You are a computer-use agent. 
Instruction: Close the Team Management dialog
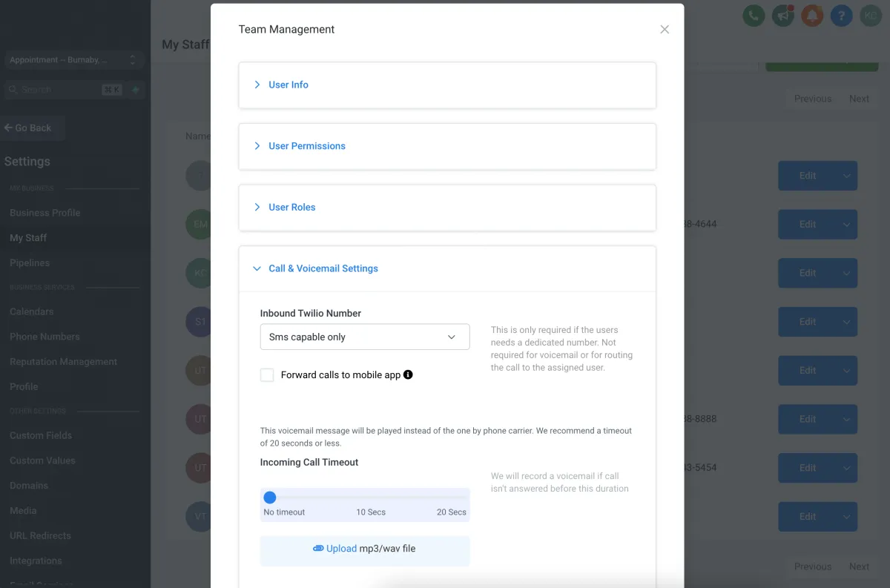coord(665,30)
